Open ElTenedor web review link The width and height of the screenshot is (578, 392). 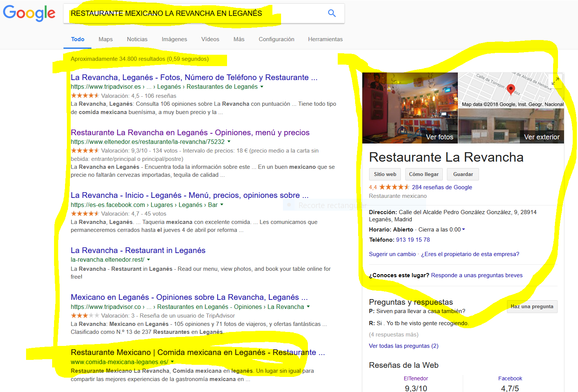click(x=416, y=378)
